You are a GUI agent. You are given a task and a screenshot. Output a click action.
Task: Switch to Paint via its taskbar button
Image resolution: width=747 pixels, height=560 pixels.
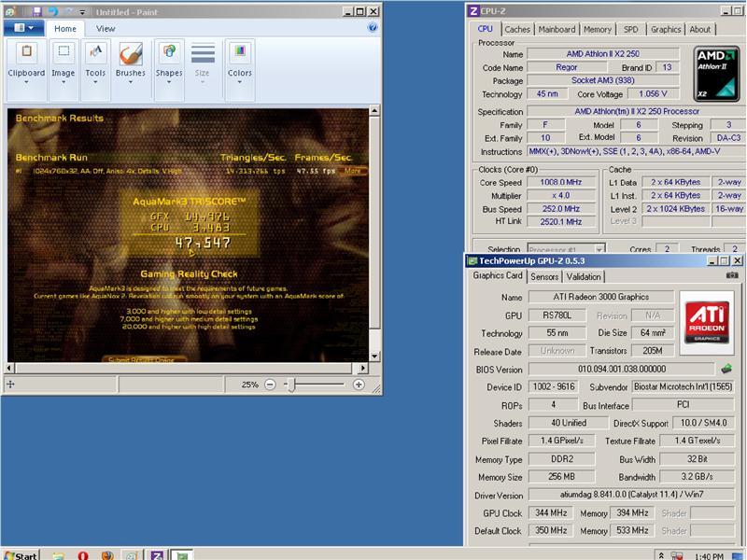click(132, 555)
